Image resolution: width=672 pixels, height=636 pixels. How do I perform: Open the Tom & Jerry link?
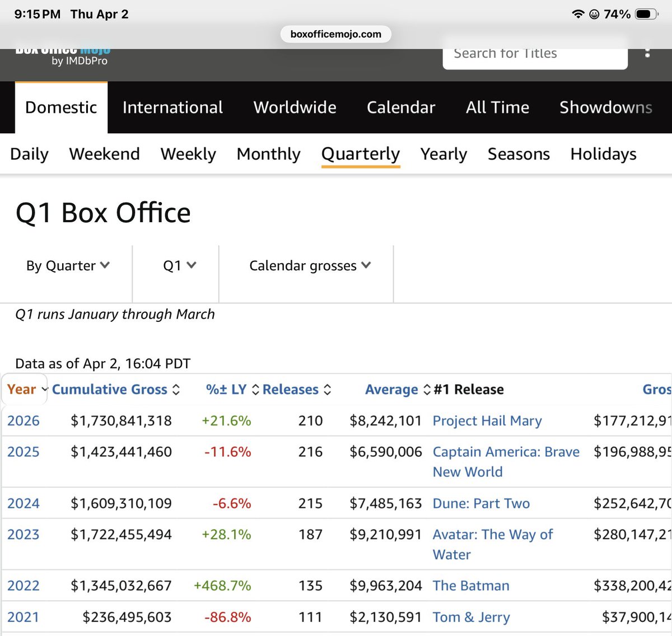click(x=471, y=617)
